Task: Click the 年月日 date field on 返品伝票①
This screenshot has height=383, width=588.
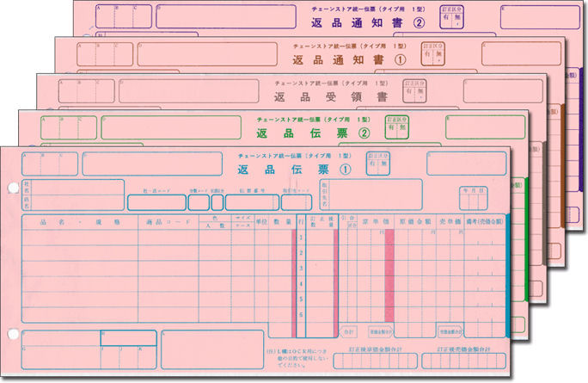Action: [x=475, y=198]
